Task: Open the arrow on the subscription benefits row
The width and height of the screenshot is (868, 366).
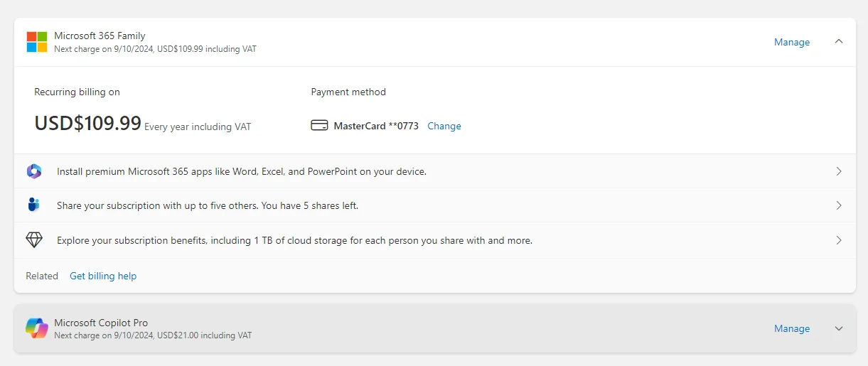Action: 839,240
